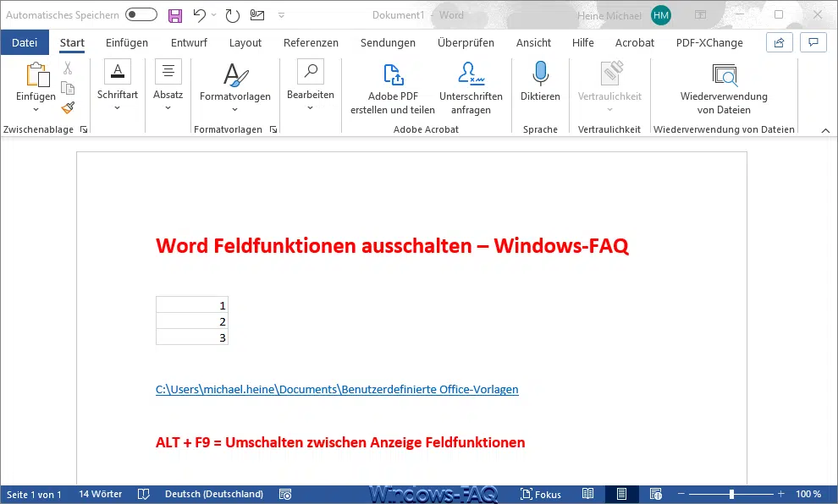Click the 14 Wörter word count
This screenshot has height=504, width=838.
(100, 494)
